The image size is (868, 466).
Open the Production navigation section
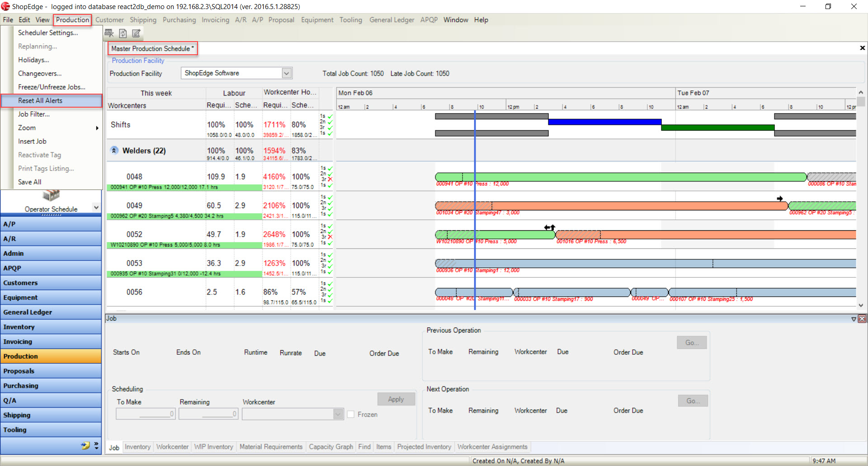point(51,356)
